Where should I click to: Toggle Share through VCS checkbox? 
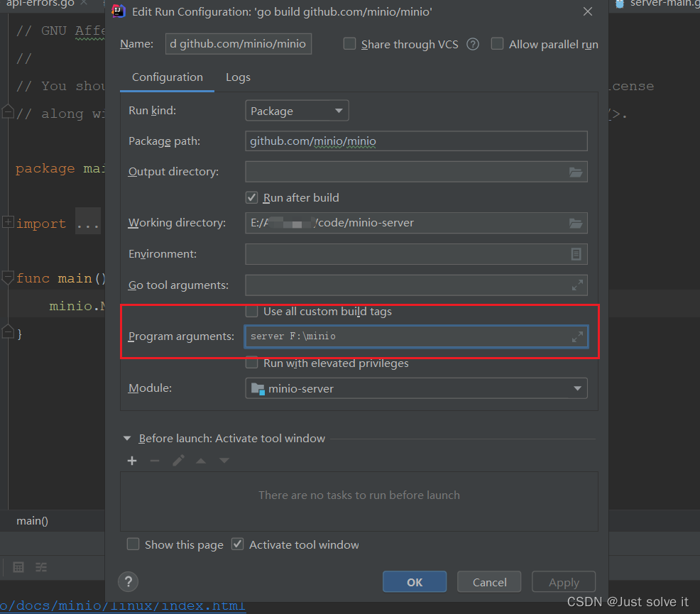(349, 44)
